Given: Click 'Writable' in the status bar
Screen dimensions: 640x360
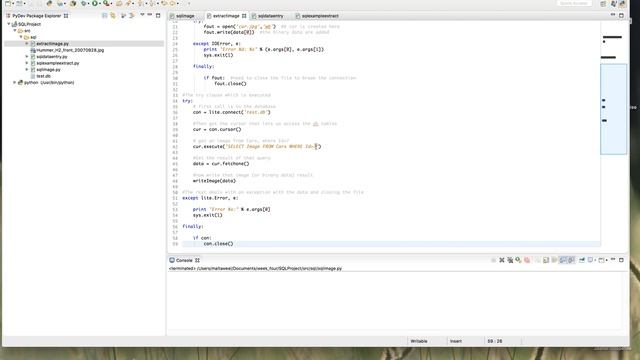Looking at the screenshot, I should (x=419, y=341).
